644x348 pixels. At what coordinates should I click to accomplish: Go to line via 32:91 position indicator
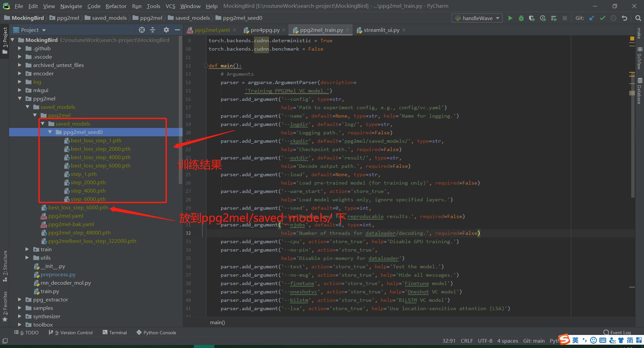point(449,341)
